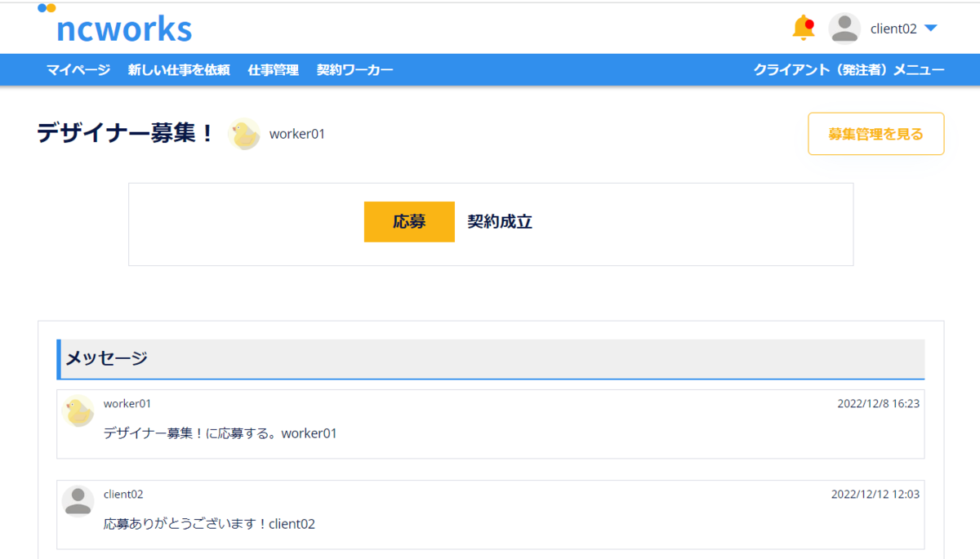Click the timestamp 2022/12/12 12:03
This screenshot has height=559, width=980.
click(x=875, y=494)
